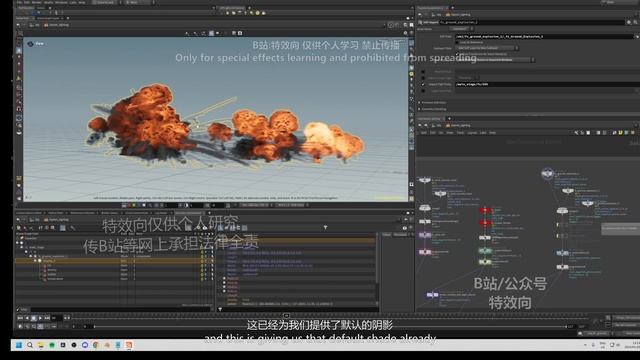Click the parameter search magnifier icon
640x360 pixels.
(636, 22)
